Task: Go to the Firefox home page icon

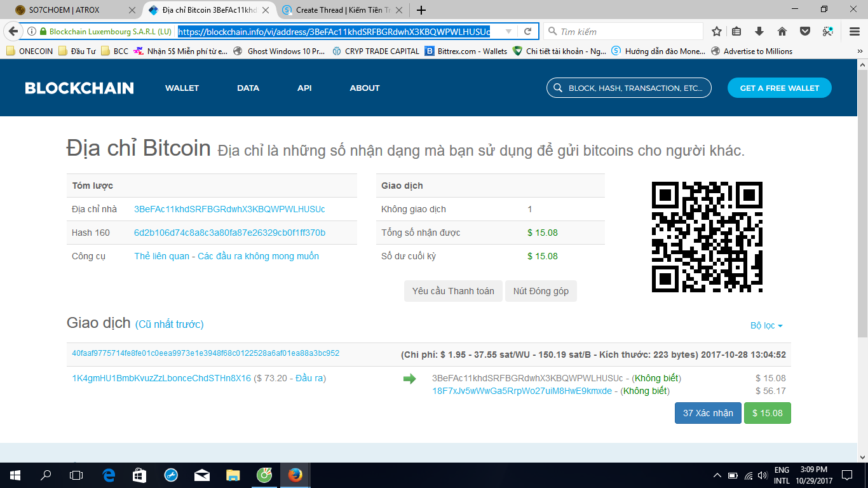Action: coord(782,31)
